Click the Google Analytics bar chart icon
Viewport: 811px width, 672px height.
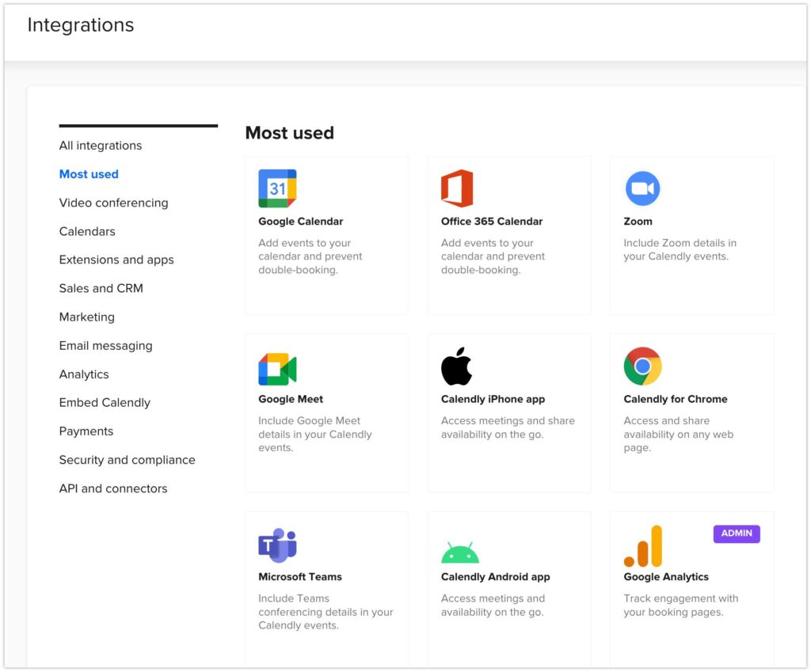(643, 546)
